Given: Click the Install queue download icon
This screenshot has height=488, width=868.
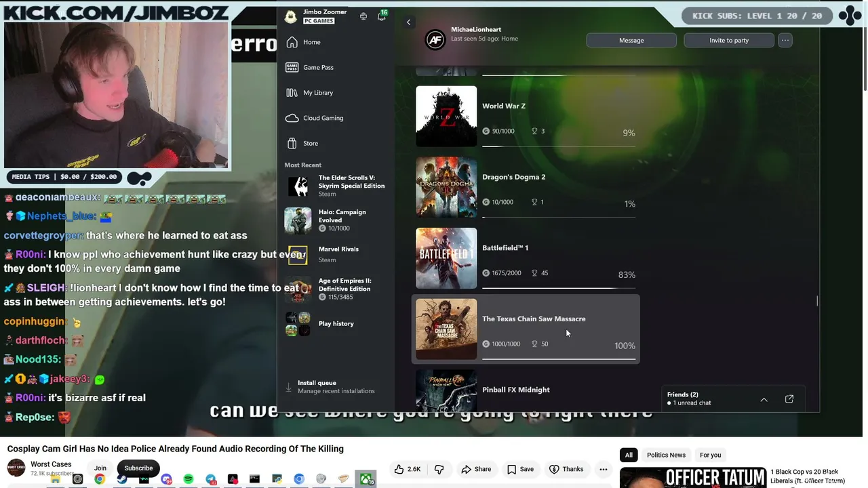Looking at the screenshot, I should click(x=289, y=387).
